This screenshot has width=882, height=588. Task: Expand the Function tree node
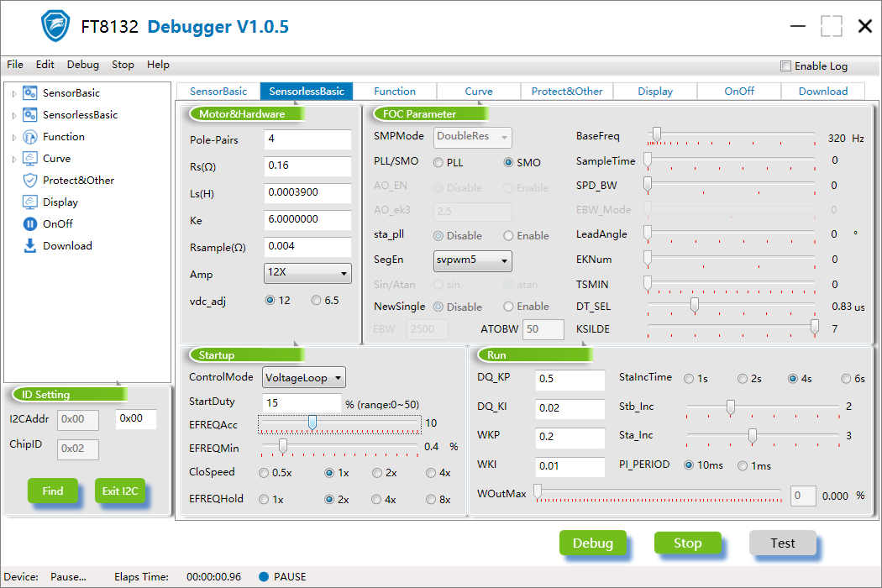tap(14, 137)
